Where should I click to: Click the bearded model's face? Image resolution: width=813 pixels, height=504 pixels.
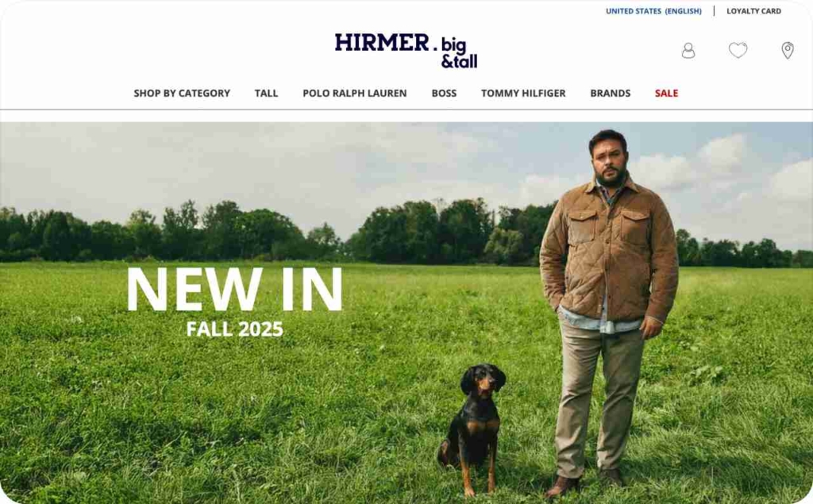608,161
